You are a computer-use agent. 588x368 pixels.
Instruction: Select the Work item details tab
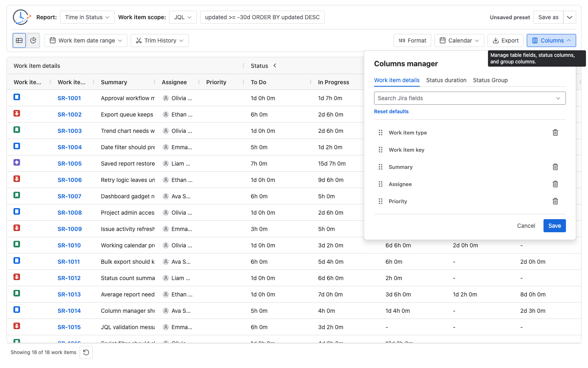(x=397, y=80)
